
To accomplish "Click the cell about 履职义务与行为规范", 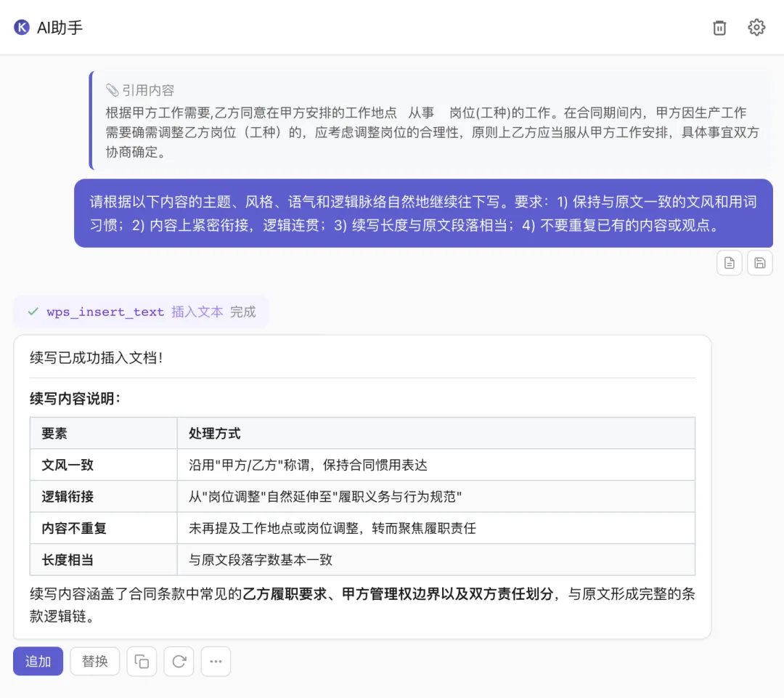I will 436,496.
